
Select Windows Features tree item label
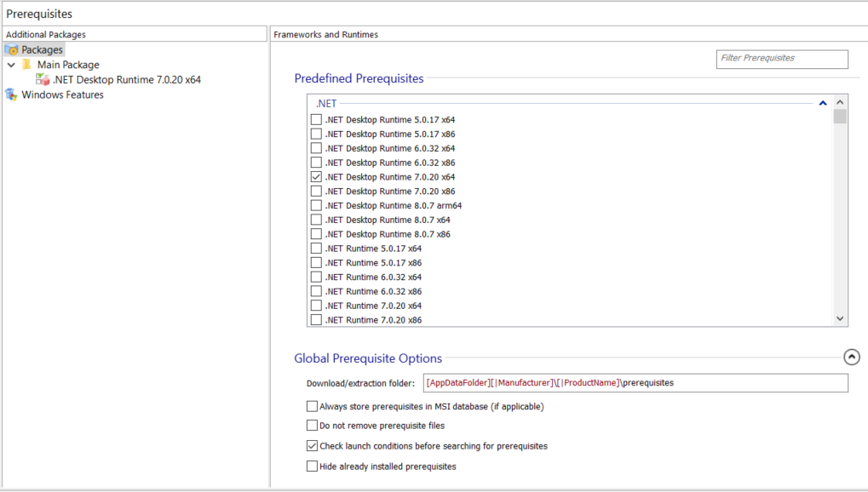click(x=62, y=95)
